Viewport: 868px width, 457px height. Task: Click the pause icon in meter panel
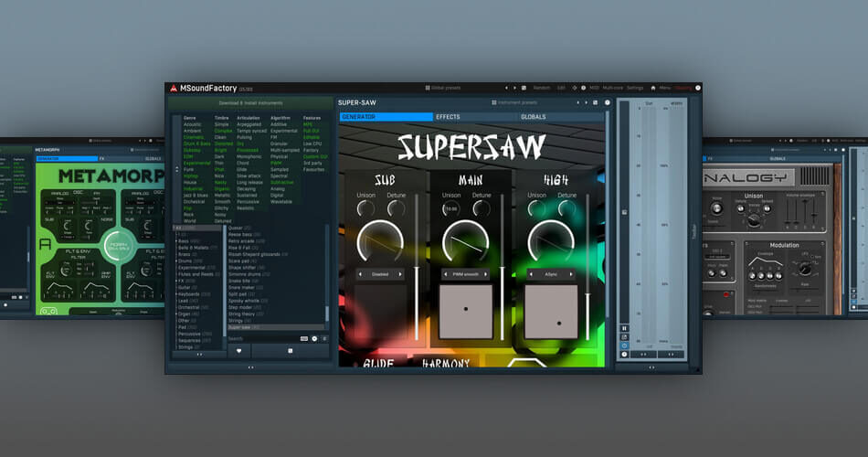[x=624, y=328]
